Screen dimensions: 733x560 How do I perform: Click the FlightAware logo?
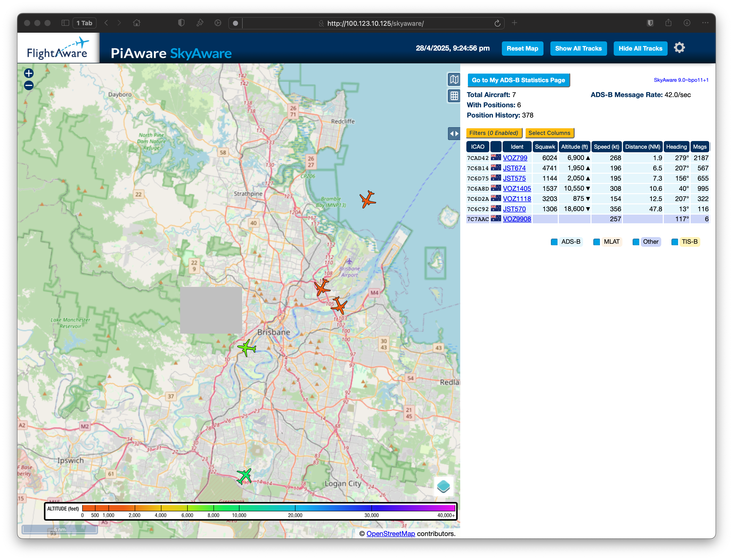pyautogui.click(x=58, y=48)
